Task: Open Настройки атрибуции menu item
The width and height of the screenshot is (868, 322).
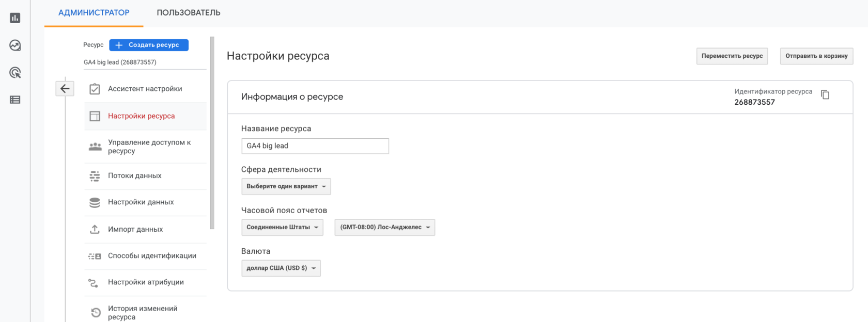Action: click(146, 282)
